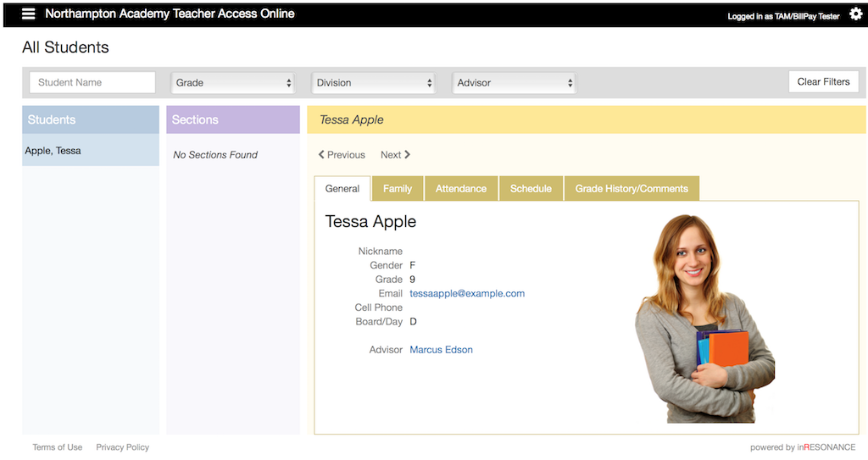Go to the previous student
868x460 pixels.
pyautogui.click(x=342, y=155)
